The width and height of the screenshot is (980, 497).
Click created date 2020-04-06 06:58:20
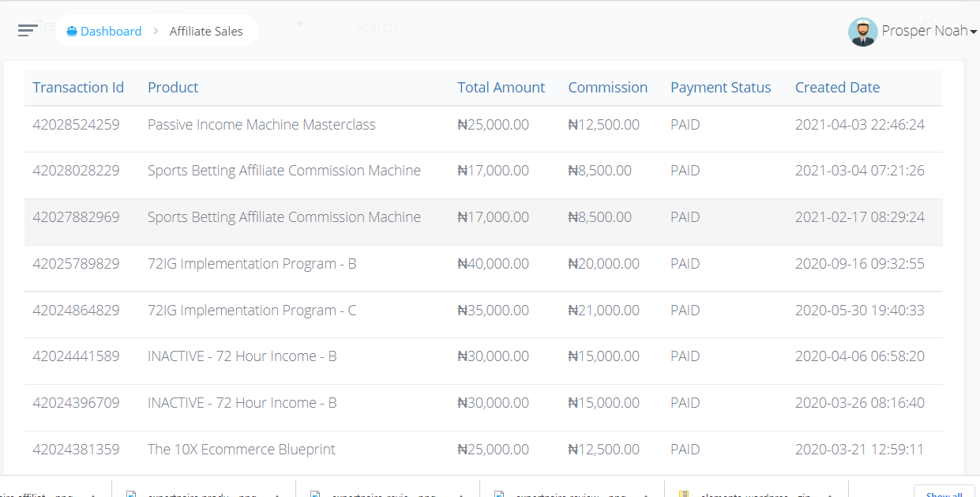[x=860, y=356]
